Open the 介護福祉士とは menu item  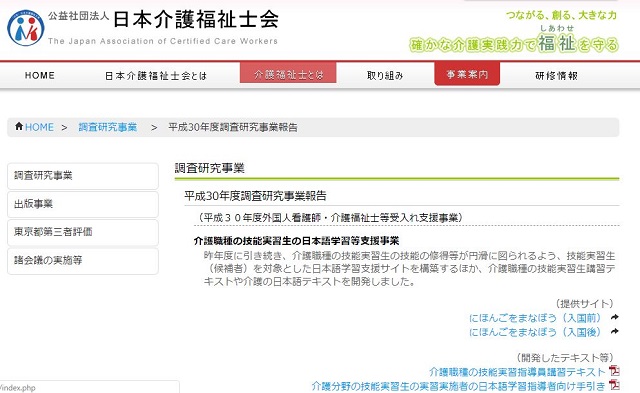288,73
